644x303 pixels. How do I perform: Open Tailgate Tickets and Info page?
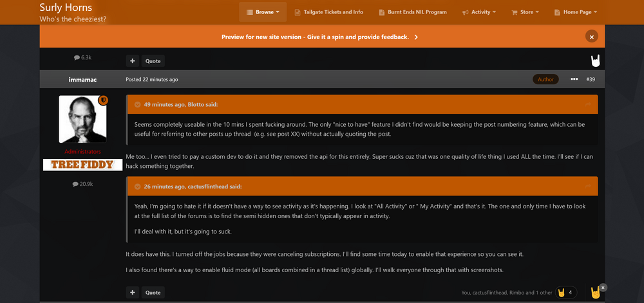[x=328, y=12]
